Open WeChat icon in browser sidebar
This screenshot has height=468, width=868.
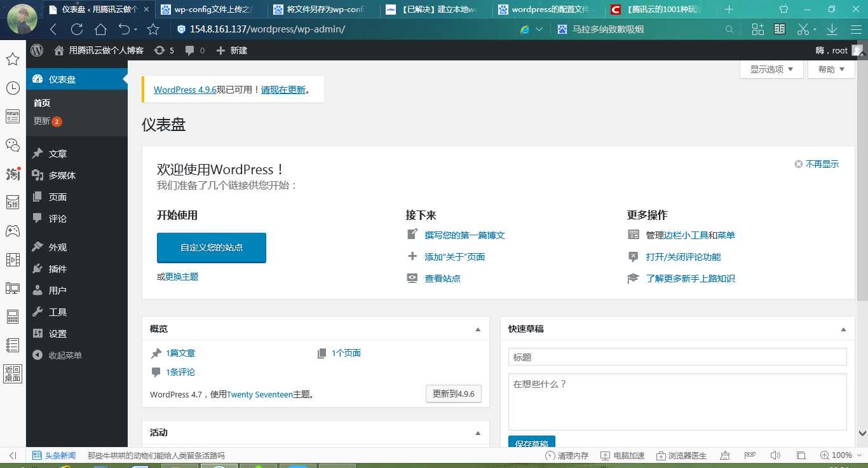[x=12, y=145]
